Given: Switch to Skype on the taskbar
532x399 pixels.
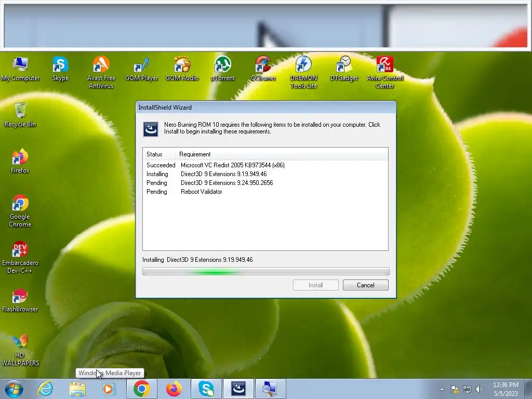Looking at the screenshot, I should coord(206,389).
